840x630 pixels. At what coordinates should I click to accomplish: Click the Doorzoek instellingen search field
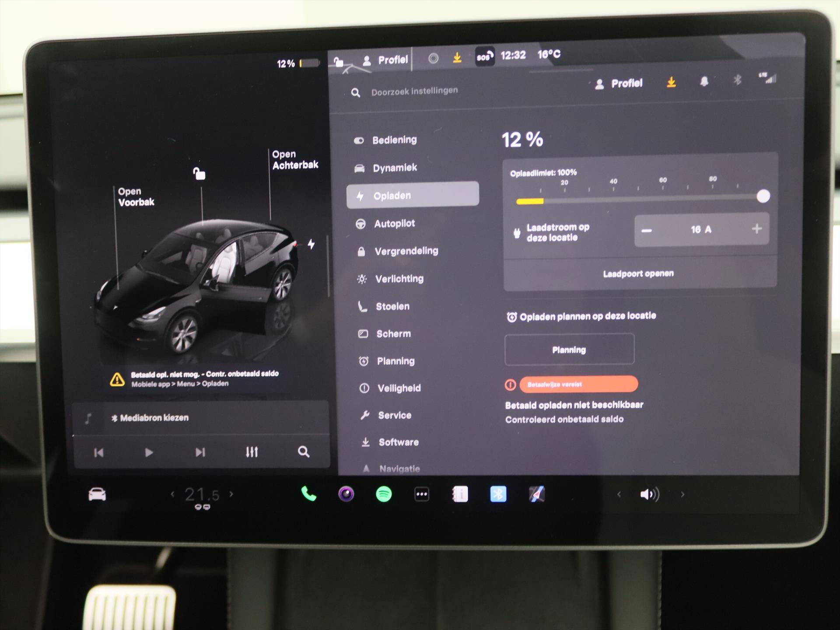tap(414, 91)
